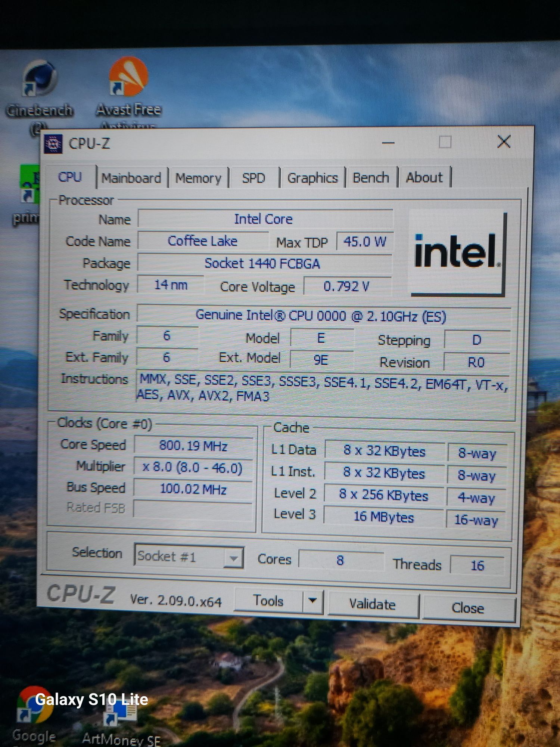Click the 800.19 MHz core speed value

193,446
